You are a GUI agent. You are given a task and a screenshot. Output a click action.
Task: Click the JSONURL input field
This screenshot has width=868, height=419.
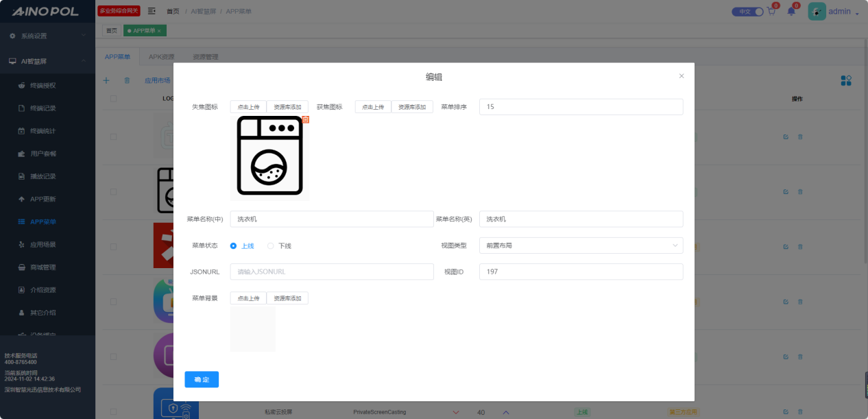coord(332,272)
